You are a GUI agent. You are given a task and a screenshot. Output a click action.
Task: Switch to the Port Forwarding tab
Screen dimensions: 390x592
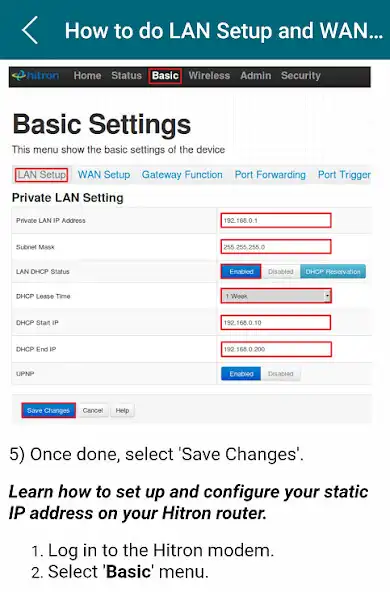[270, 175]
